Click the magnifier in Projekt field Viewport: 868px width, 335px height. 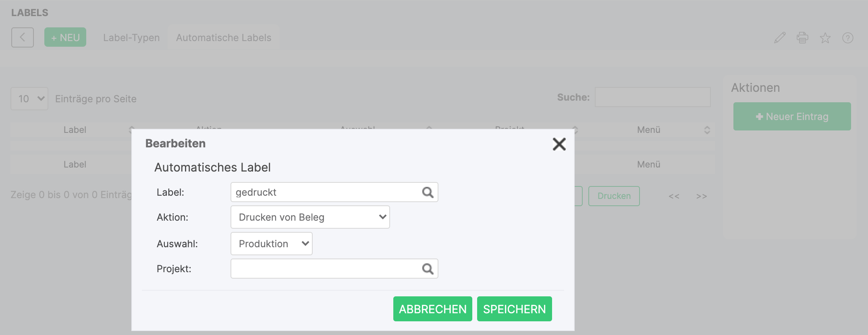click(x=428, y=269)
